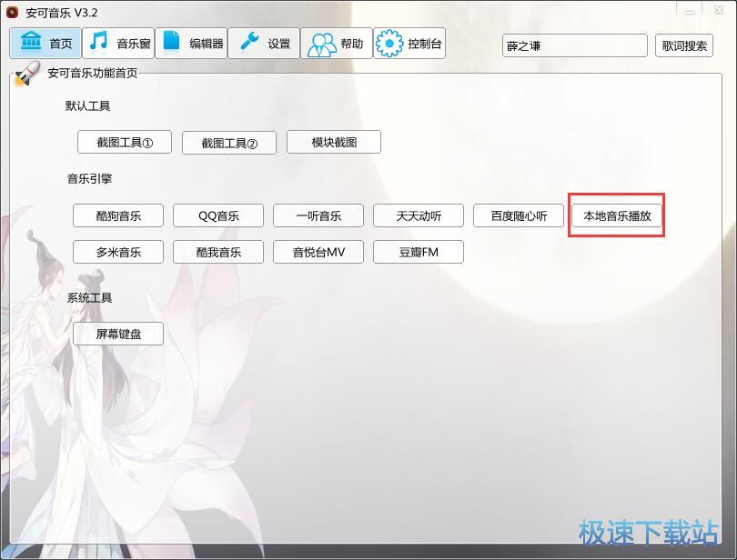Click the blue wrench settings icon

pos(249,41)
